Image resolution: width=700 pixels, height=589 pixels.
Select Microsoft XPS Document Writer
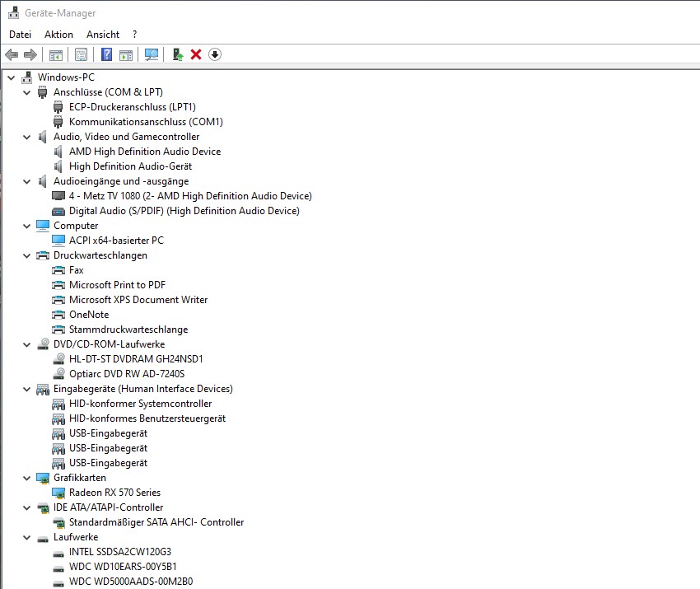138,300
